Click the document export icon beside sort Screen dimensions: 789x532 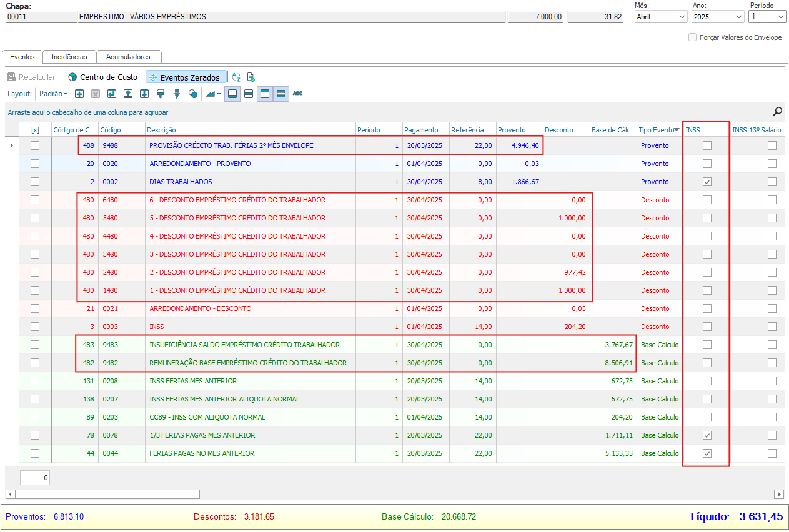tap(251, 77)
